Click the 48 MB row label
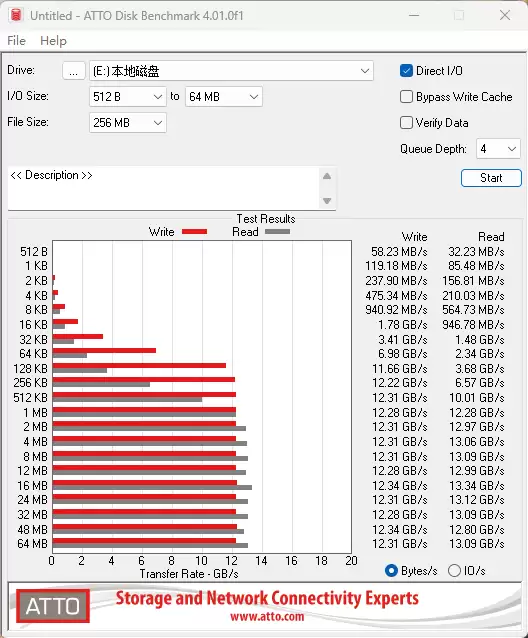Screen dimensions: 528x638 point(33,529)
